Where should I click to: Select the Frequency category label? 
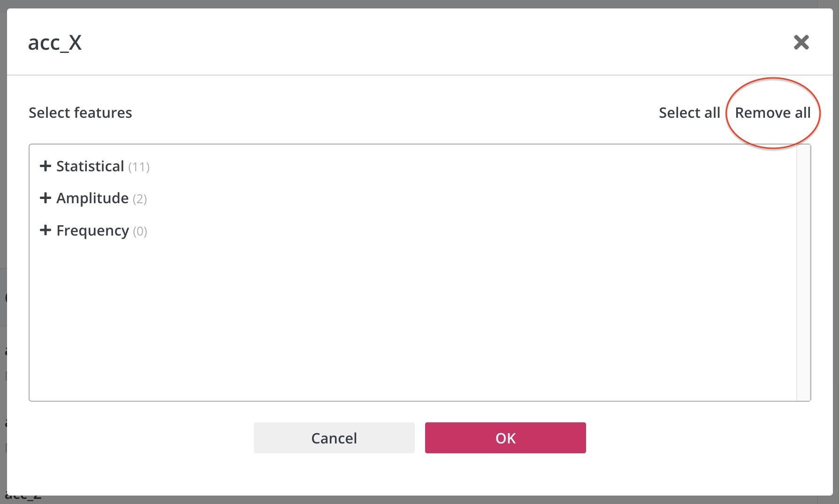tap(92, 230)
